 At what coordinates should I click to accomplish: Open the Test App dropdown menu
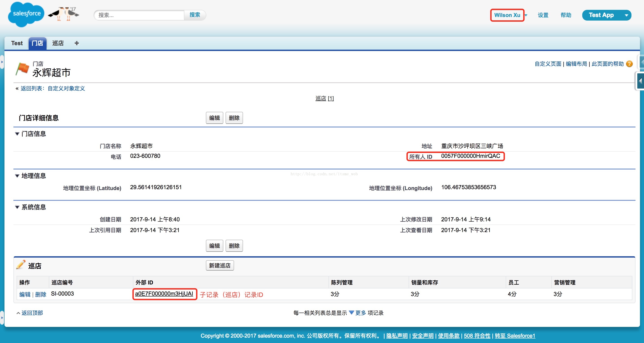point(626,15)
